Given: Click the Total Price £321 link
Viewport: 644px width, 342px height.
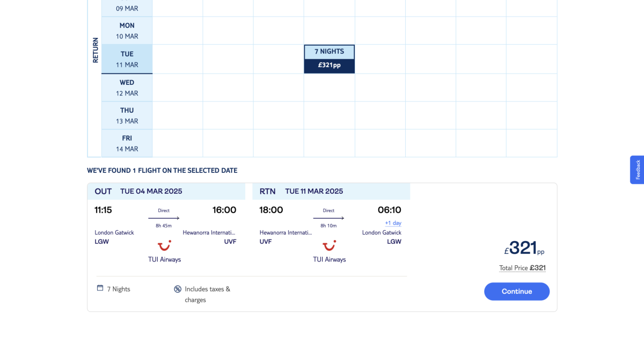Looking at the screenshot, I should (x=522, y=268).
